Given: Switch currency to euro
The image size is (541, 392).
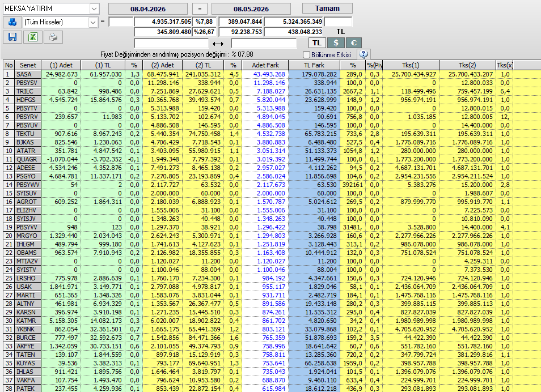Looking at the screenshot, I should 354,42.
